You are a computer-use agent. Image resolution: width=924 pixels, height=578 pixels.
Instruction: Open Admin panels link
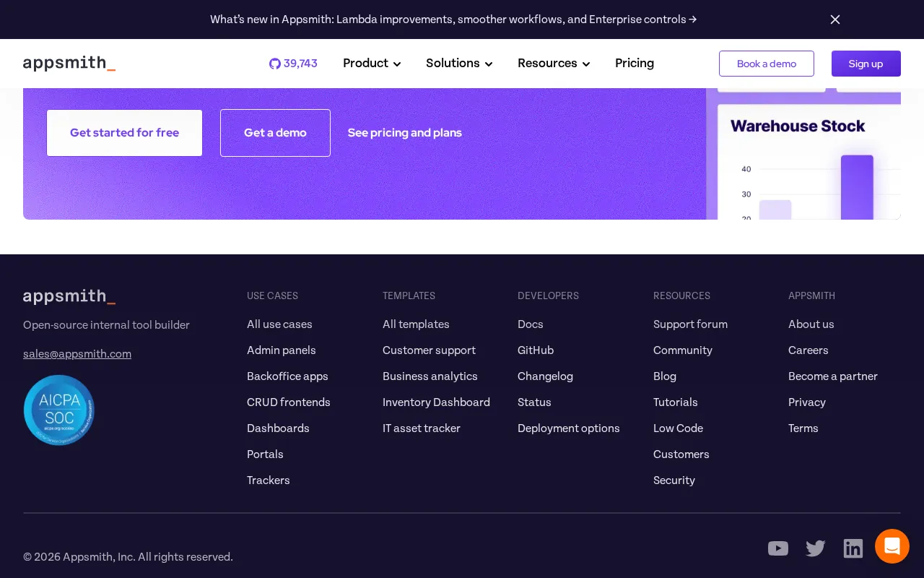282,350
